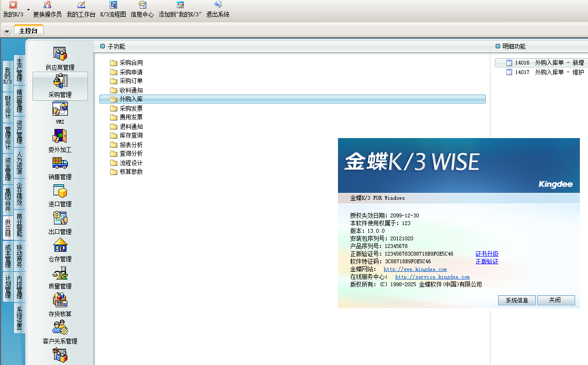Click the 更换操作员 toolbar icon
Screen dimensions: 588x365
pyautogui.click(x=47, y=9)
